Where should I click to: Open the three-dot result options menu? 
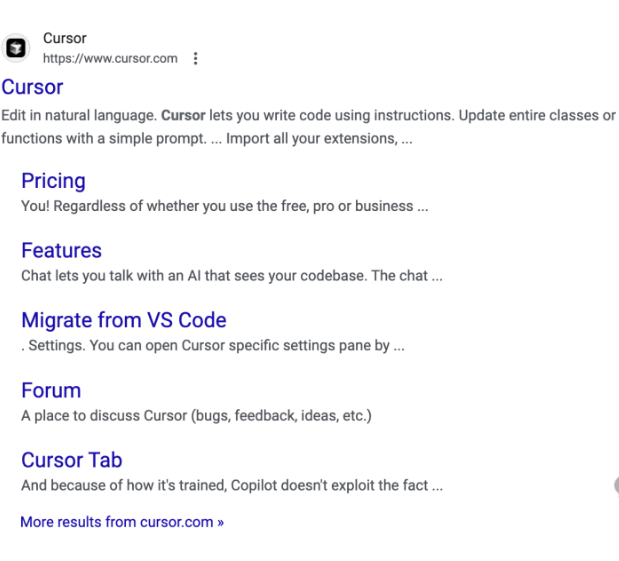195,58
